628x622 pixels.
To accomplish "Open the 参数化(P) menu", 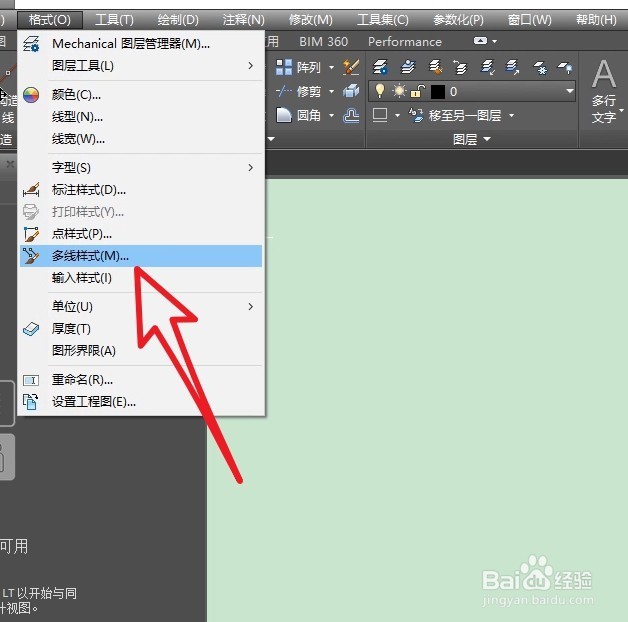I will [458, 20].
